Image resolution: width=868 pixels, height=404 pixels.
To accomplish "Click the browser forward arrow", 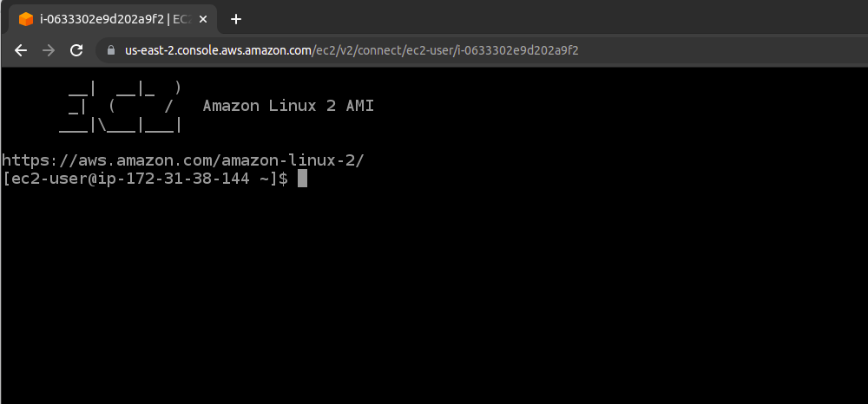I will click(x=49, y=50).
